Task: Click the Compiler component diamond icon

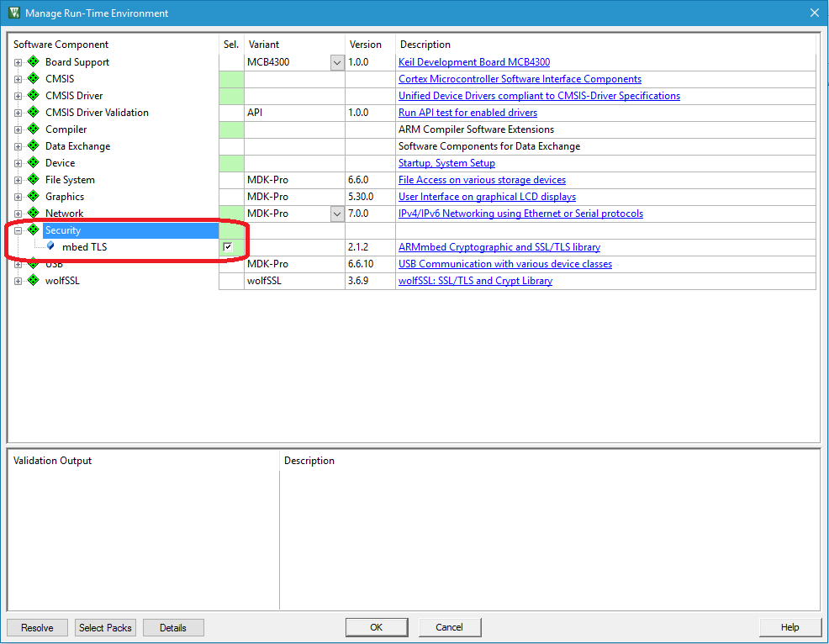Action: pyautogui.click(x=33, y=129)
